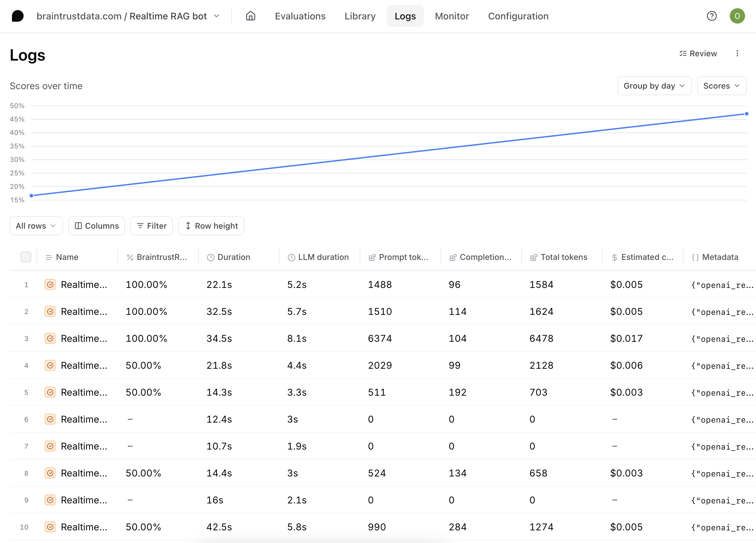Expand the Realtime RAG bot project selector

coord(217,16)
